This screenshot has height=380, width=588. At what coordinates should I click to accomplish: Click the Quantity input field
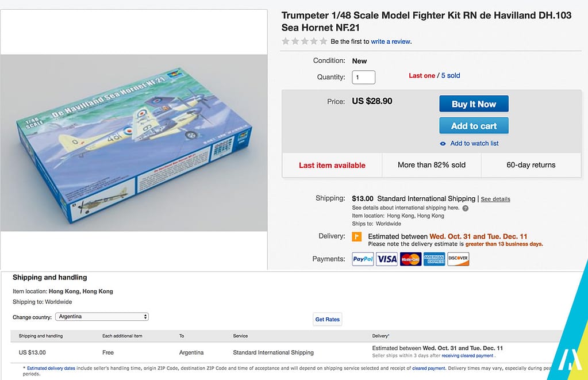tap(363, 77)
